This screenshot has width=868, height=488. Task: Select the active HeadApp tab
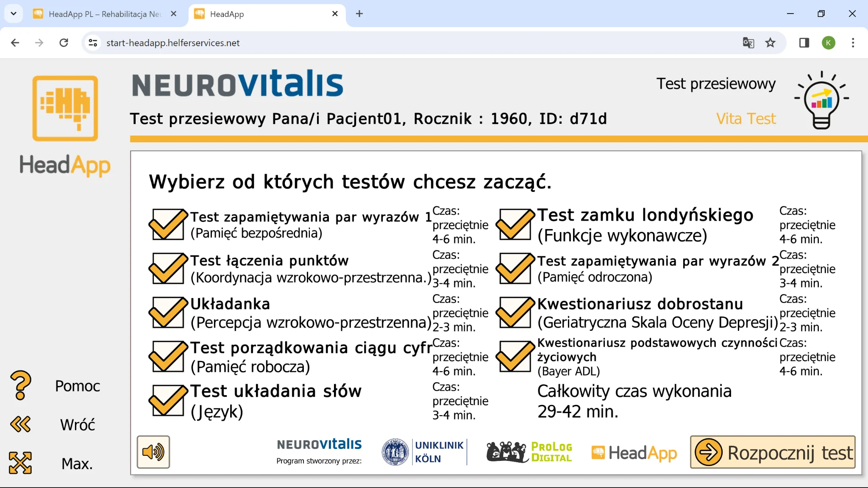267,14
